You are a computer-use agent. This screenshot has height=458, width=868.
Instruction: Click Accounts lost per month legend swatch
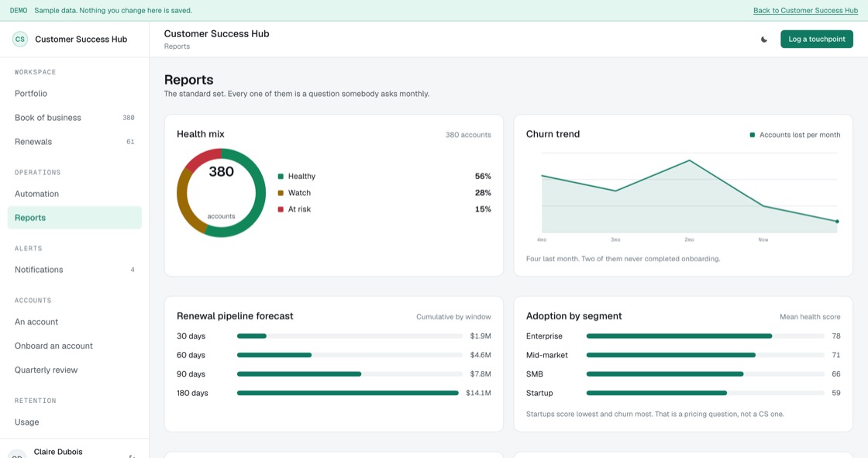[x=753, y=135]
